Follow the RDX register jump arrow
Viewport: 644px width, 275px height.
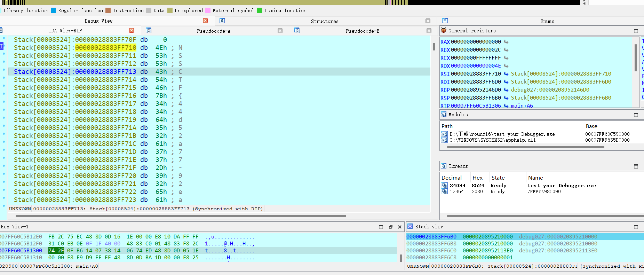pyautogui.click(x=506, y=66)
